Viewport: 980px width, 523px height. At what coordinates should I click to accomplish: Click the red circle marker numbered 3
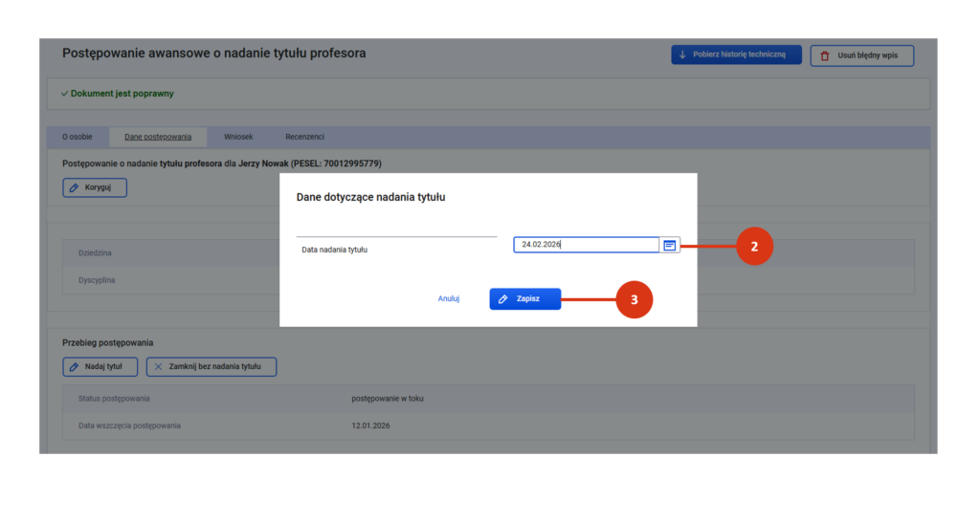pos(634,299)
